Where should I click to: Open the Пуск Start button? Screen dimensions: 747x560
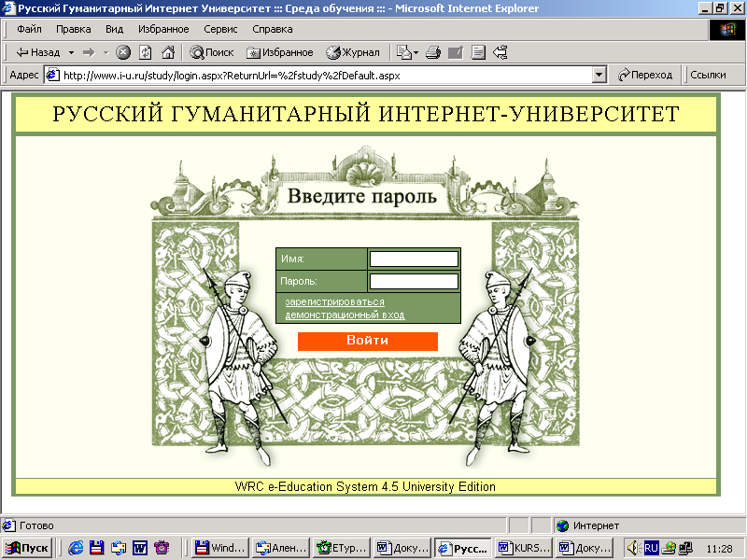[x=28, y=548]
